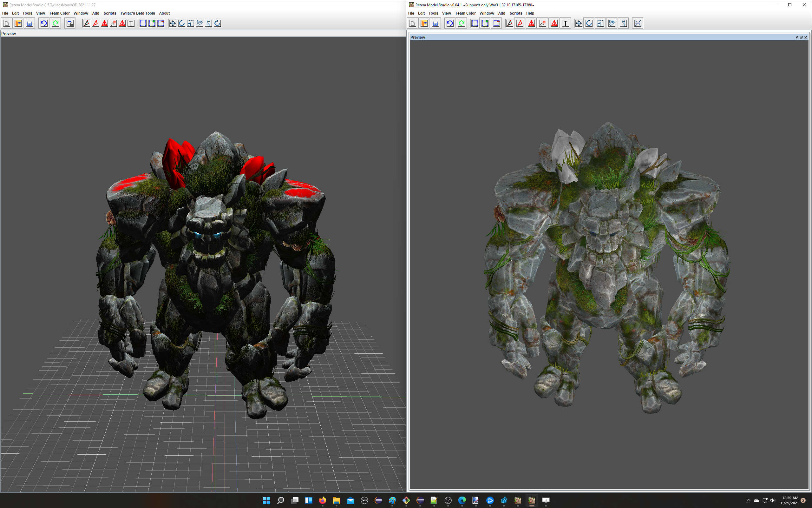The image size is (812, 508).
Task: Click animated particle icon in right toolbar
Action: coord(543,23)
